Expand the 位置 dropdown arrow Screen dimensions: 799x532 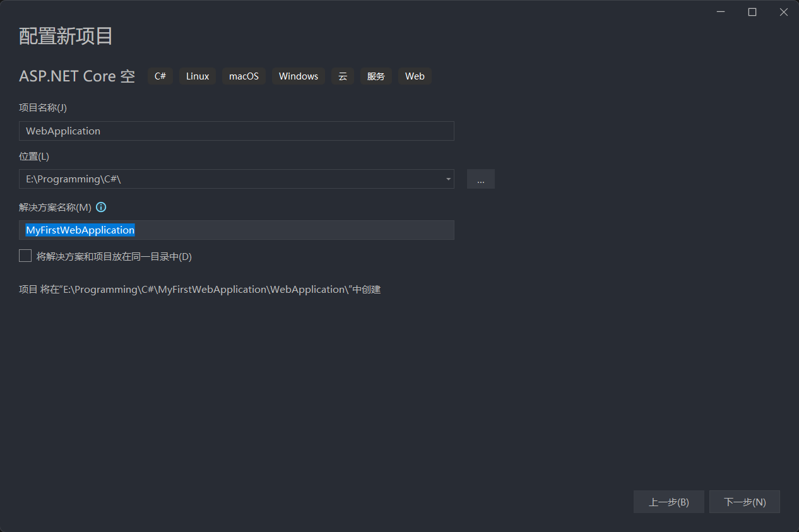(x=448, y=179)
